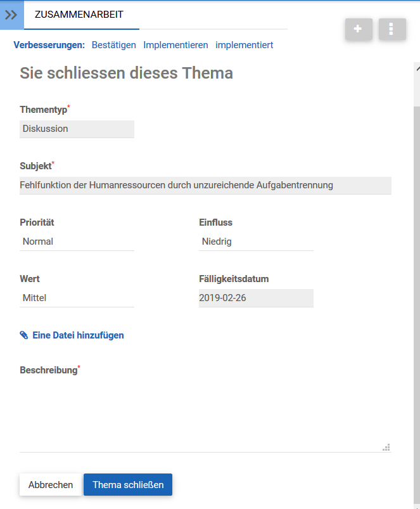Open the Verbesserungen workflow label
This screenshot has height=509, width=420.
49,45
